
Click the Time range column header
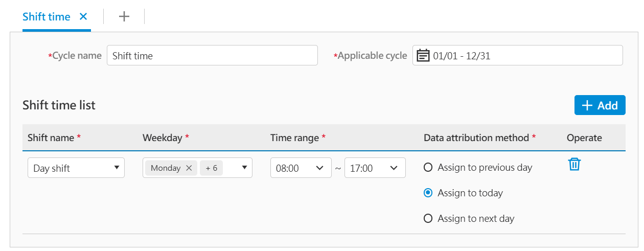click(x=294, y=138)
